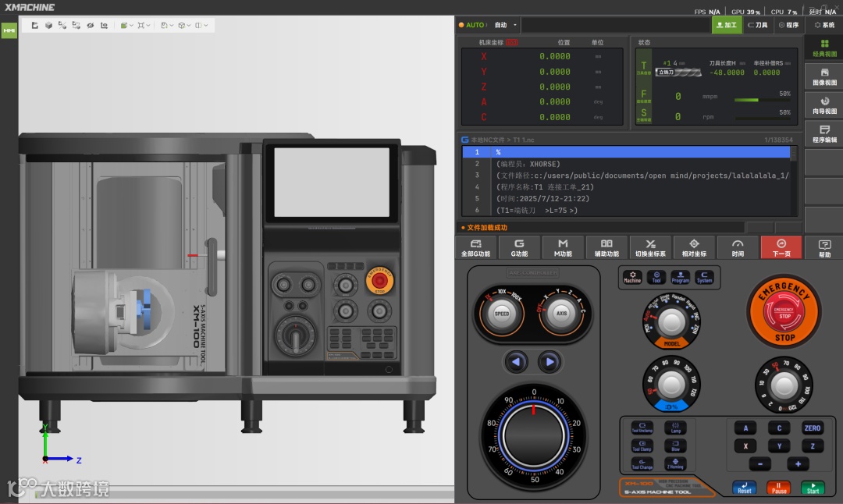Click the SPEED multiplier knob

[x=501, y=314]
